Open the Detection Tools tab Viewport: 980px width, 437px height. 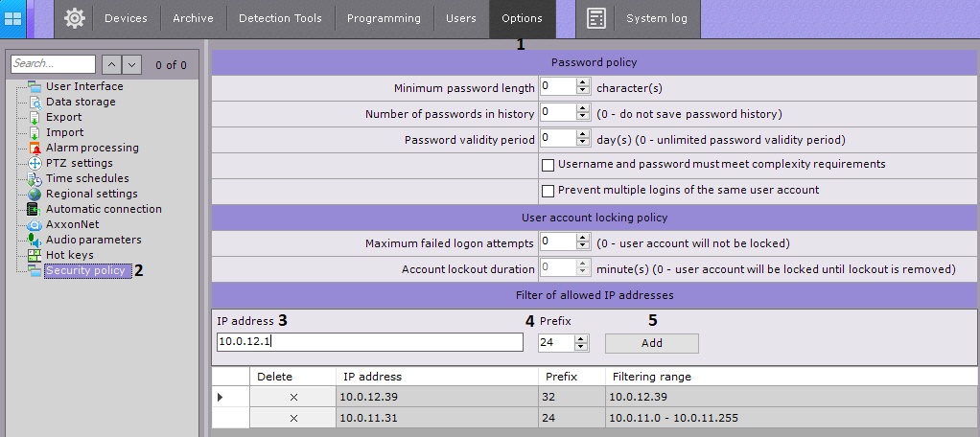pyautogui.click(x=280, y=18)
